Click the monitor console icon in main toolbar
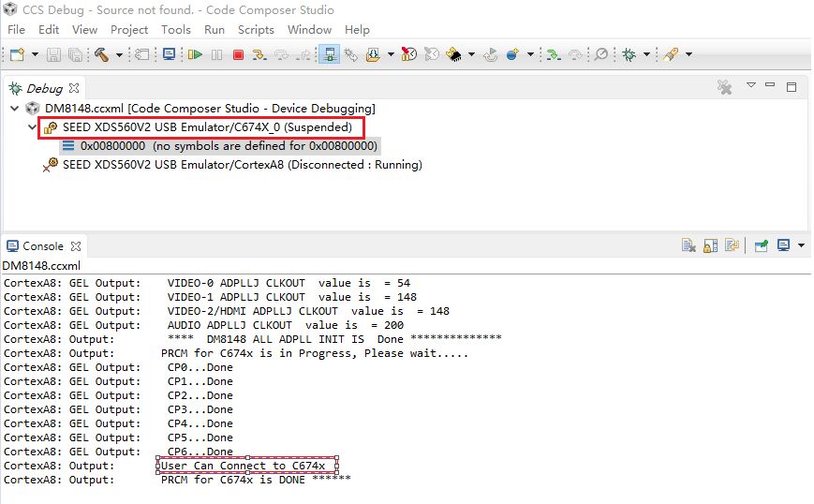 (169, 54)
